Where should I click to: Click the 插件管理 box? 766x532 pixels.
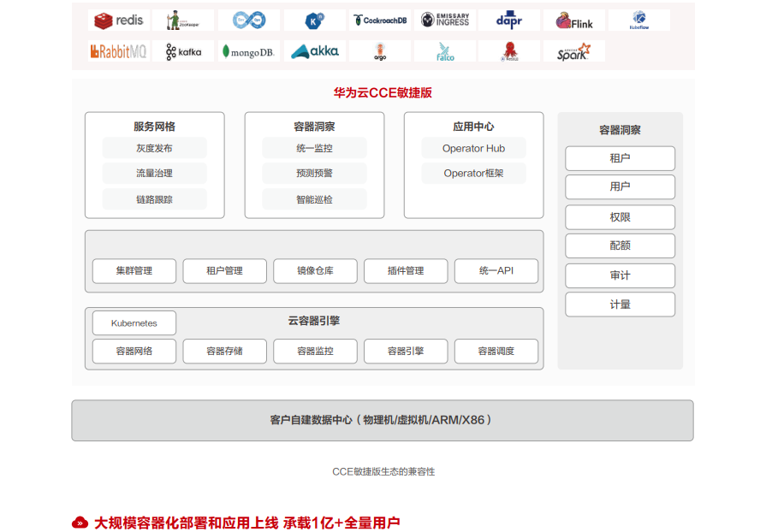(x=406, y=271)
